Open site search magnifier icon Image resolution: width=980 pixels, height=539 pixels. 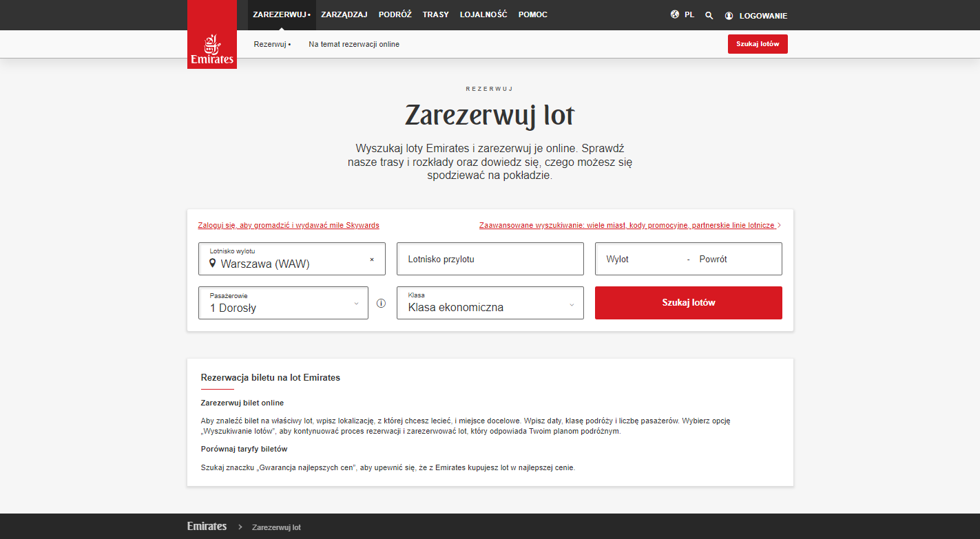tap(709, 15)
